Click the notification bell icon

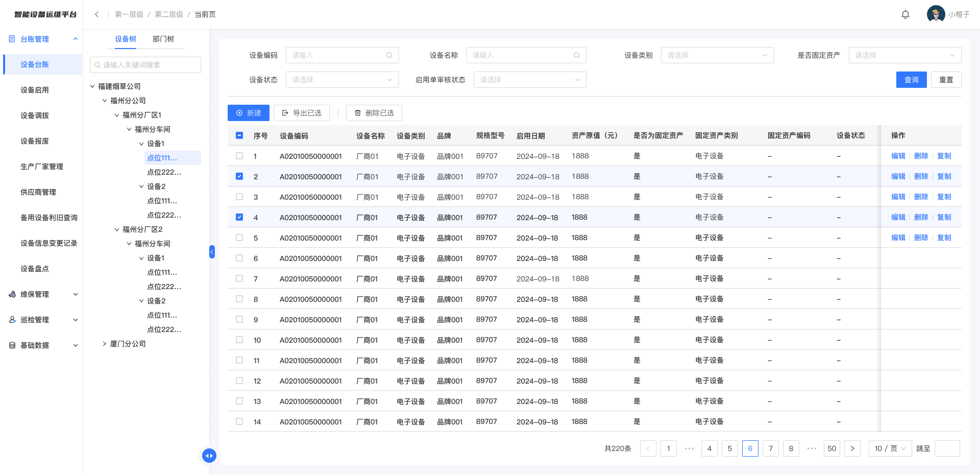point(905,14)
